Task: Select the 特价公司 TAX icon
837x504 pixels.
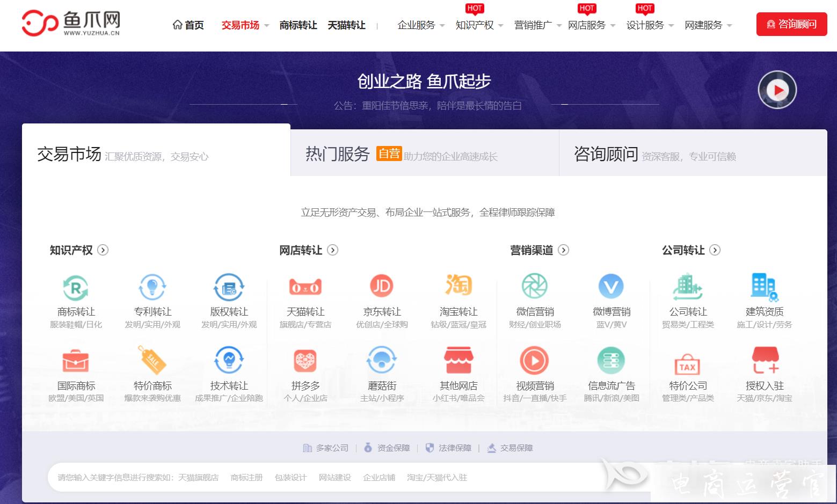Action: pyautogui.click(x=688, y=364)
